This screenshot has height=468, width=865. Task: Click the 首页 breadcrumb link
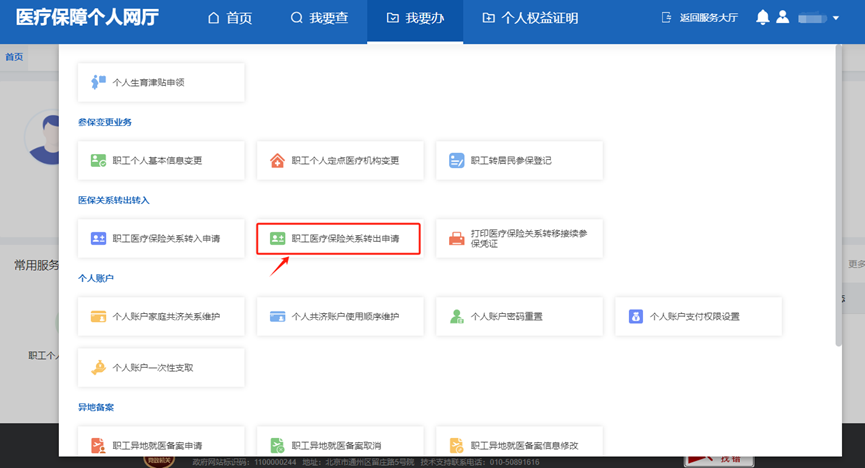tap(14, 57)
